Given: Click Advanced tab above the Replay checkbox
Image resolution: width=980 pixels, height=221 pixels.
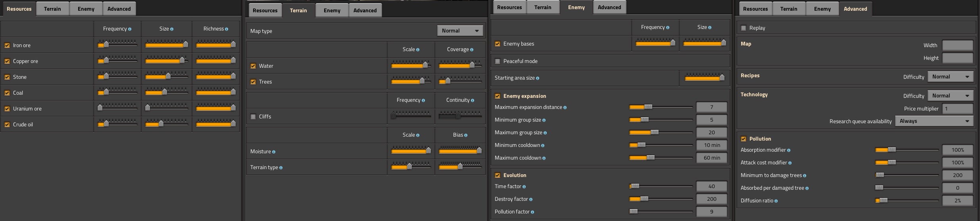Looking at the screenshot, I should point(855,9).
